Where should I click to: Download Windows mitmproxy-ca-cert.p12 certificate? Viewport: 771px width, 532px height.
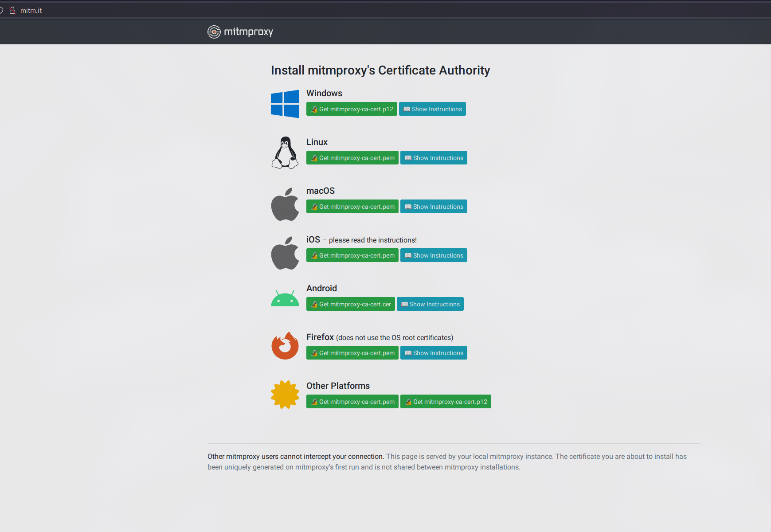point(352,109)
